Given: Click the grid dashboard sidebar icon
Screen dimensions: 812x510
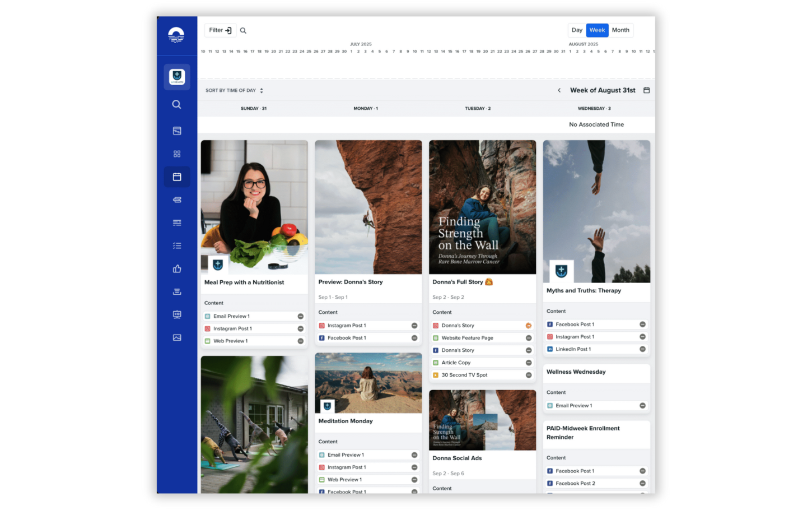Looking at the screenshot, I should click(x=176, y=154).
